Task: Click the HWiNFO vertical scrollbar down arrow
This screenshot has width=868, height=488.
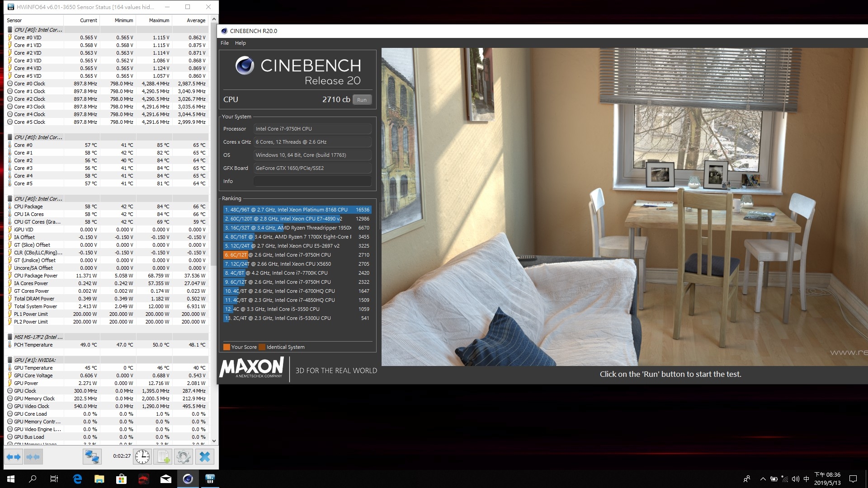Action: point(214,441)
